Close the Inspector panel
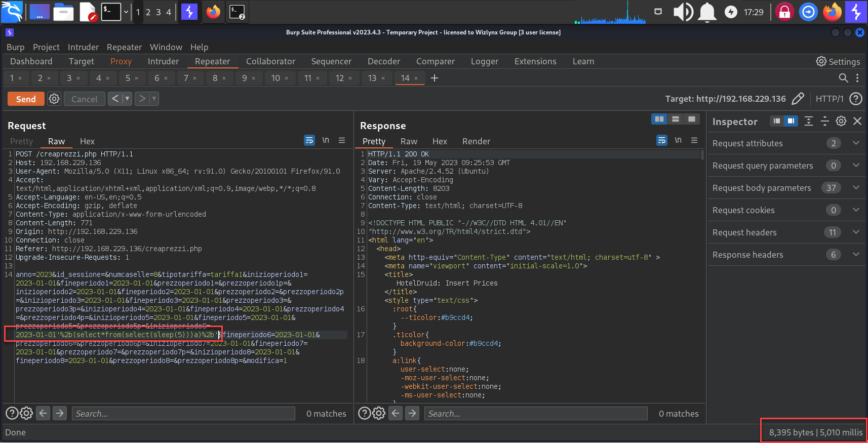 (857, 121)
